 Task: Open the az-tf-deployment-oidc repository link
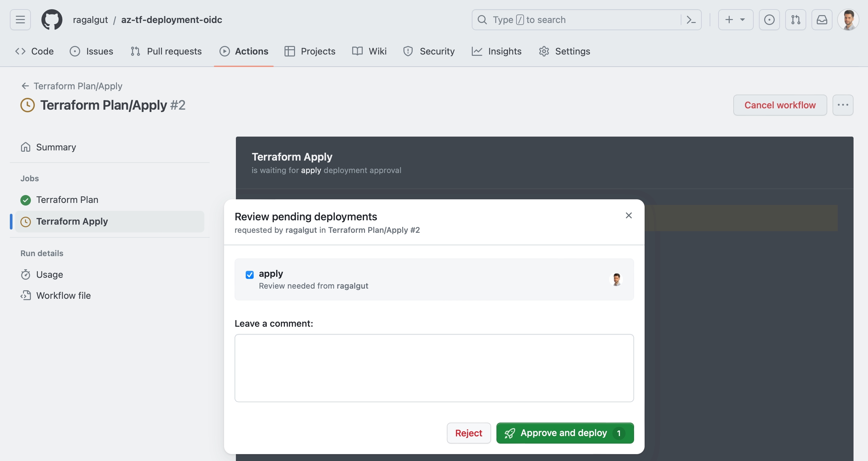171,19
